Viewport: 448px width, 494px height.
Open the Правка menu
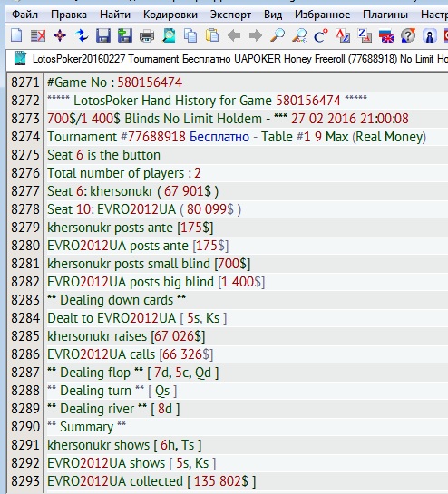click(69, 15)
